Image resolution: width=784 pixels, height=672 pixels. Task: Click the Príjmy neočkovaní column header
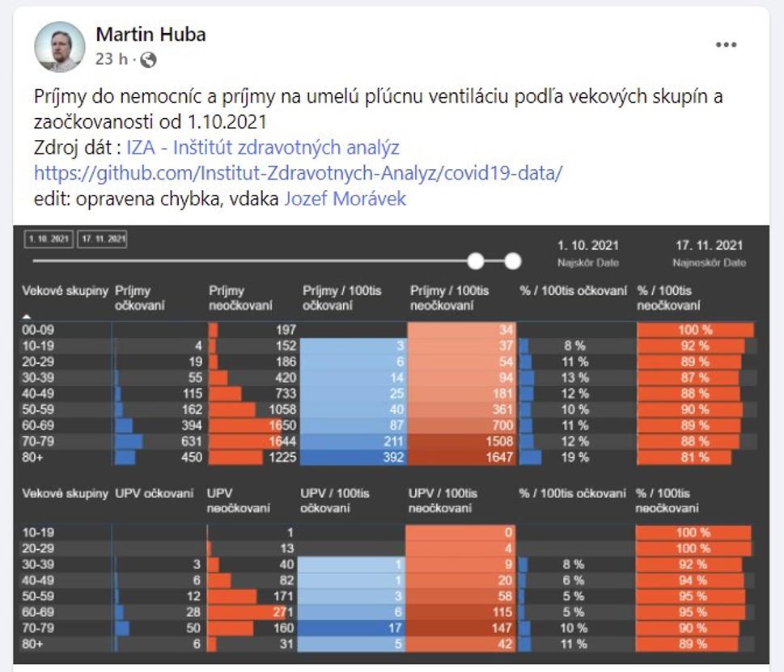(x=240, y=298)
